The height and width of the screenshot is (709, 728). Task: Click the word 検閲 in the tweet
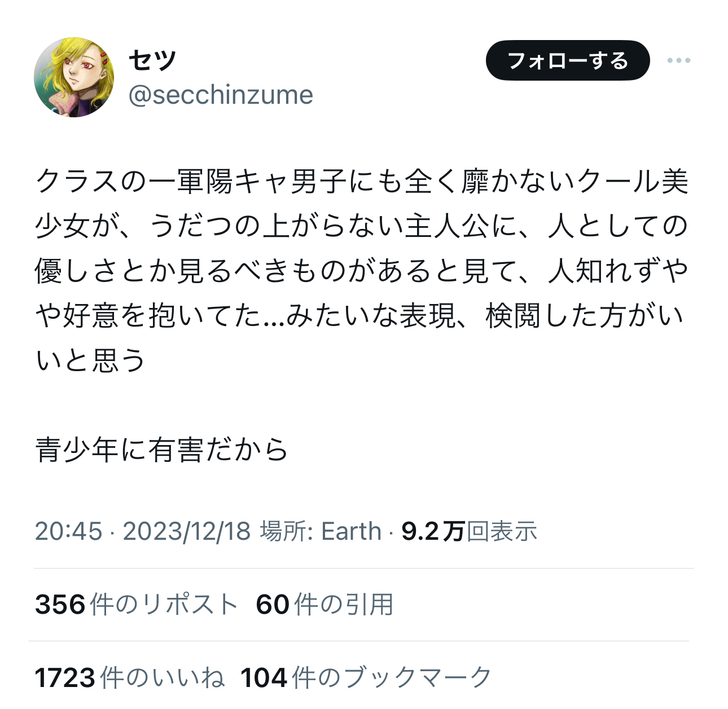(x=512, y=316)
